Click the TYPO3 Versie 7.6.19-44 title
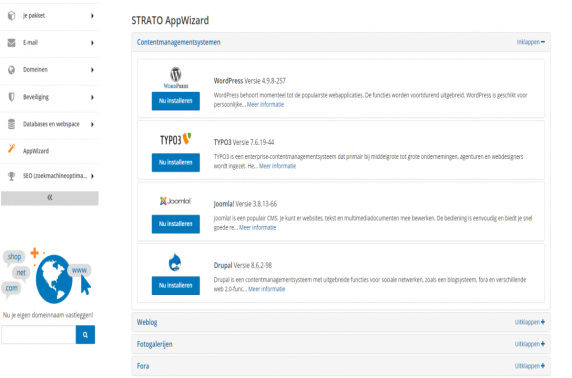Viewport: 572px width, 378px height. point(244,142)
